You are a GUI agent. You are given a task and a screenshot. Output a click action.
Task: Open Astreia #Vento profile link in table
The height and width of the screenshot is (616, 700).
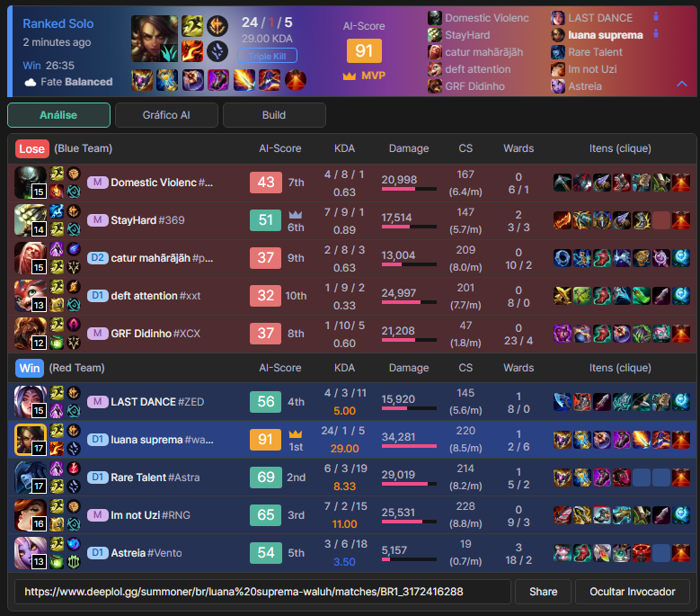[x=146, y=552]
